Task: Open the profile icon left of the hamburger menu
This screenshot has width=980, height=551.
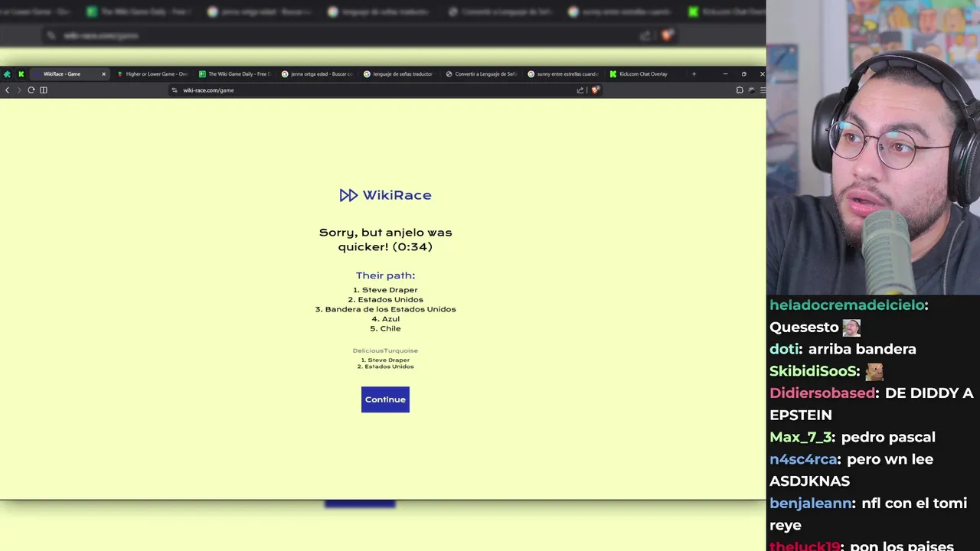Action: click(752, 90)
